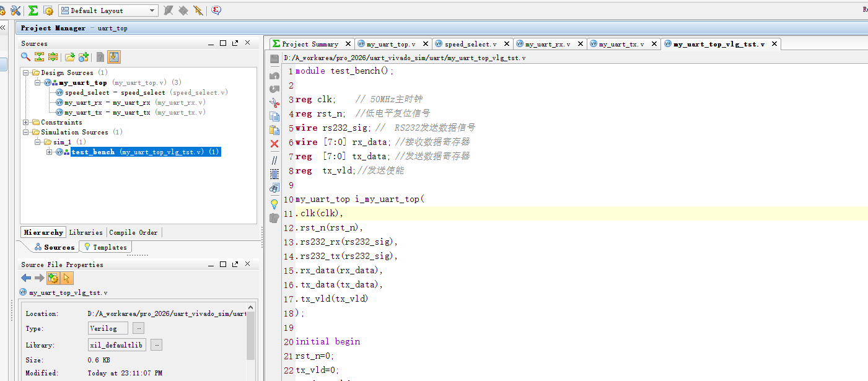Screen dimensions: 868x381
Task: Click the browse button next to Type Verilog
Action: pyautogui.click(x=139, y=328)
